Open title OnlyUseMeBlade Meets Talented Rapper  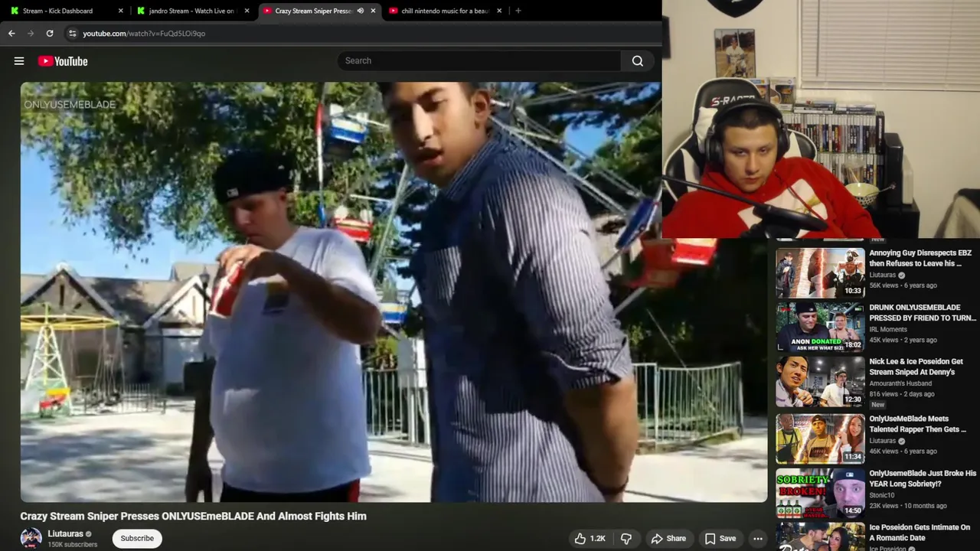click(918, 424)
